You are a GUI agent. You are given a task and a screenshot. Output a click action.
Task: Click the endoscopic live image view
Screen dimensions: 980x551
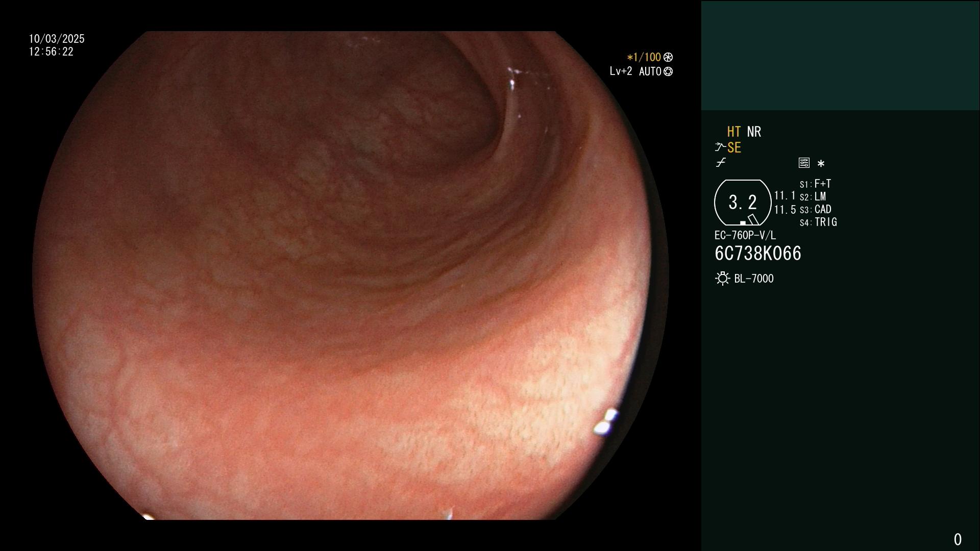click(351, 275)
